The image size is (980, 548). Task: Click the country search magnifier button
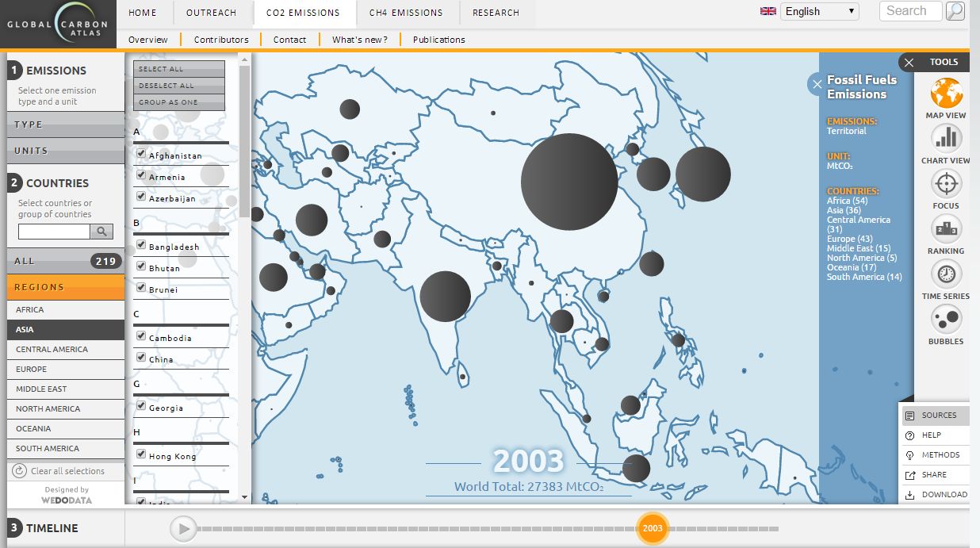pos(101,232)
